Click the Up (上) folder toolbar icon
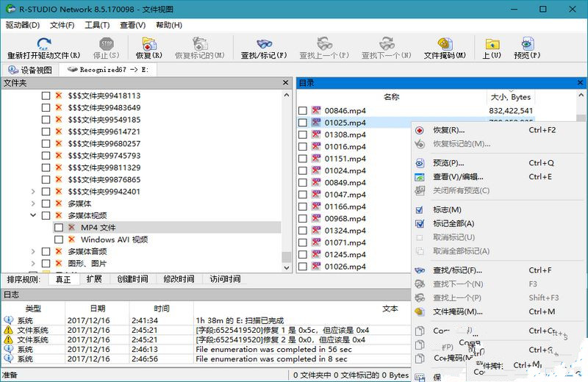The image size is (588, 382). point(492,43)
